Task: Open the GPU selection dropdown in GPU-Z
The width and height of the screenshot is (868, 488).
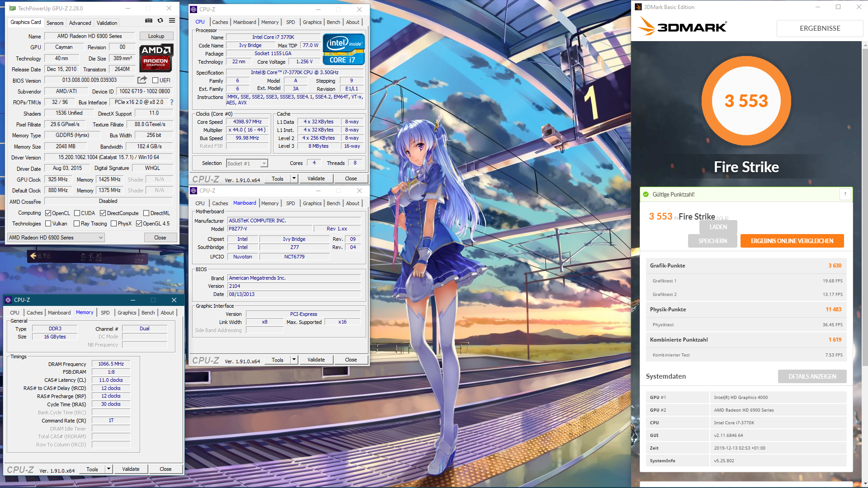Action: pos(56,238)
